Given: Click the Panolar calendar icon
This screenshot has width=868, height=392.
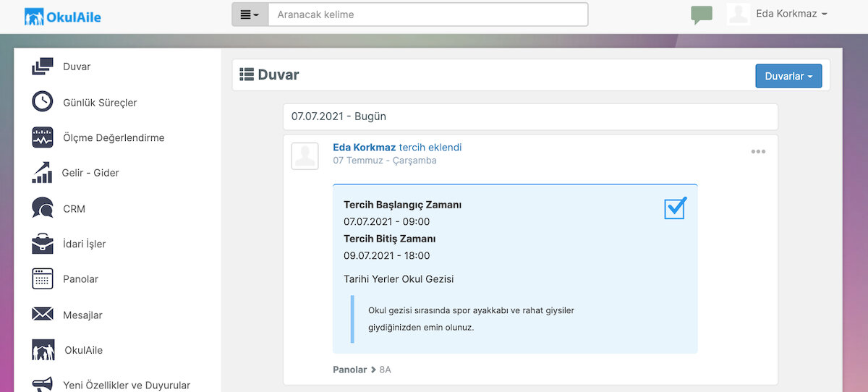Looking at the screenshot, I should tap(43, 278).
